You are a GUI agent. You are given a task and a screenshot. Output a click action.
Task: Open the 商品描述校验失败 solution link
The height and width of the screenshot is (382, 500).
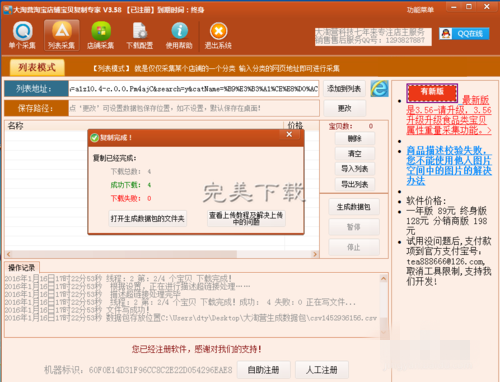coord(449,165)
